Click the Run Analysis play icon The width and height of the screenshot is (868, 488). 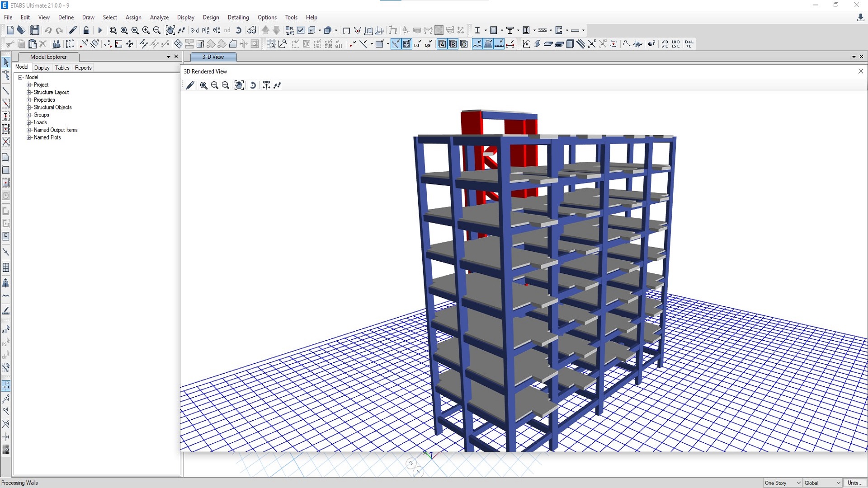(x=100, y=30)
